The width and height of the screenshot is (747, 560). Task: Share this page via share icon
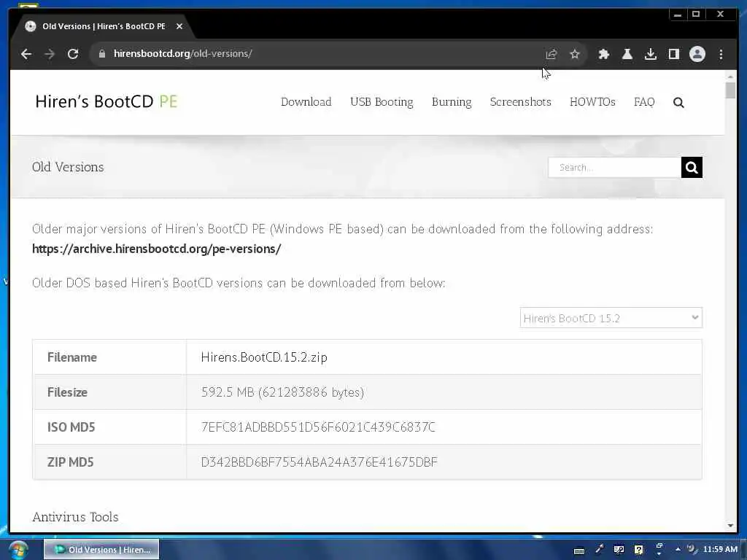point(551,54)
